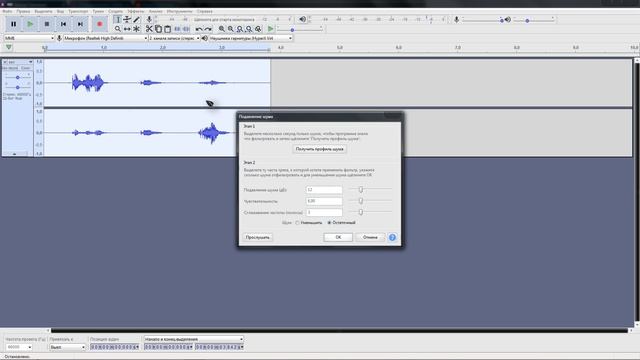
Task: Select the Draw (pencil) tool
Action: [x=136, y=20]
